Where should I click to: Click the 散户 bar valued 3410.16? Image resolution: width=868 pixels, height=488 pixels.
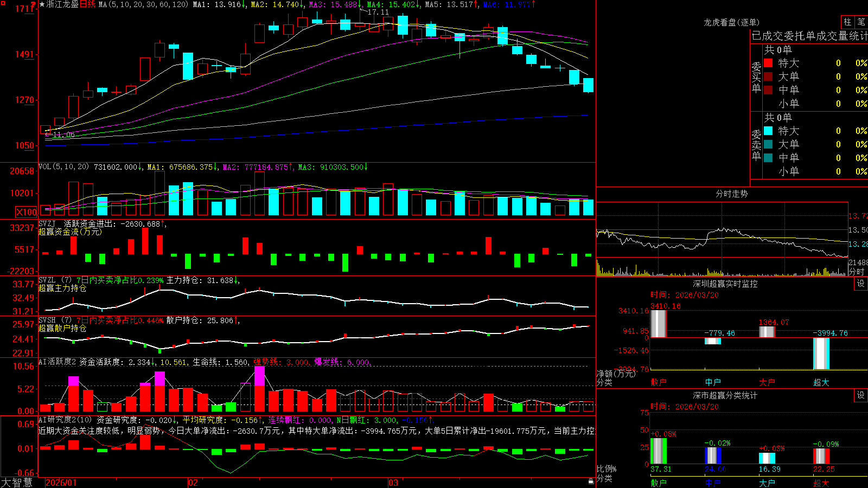click(659, 324)
